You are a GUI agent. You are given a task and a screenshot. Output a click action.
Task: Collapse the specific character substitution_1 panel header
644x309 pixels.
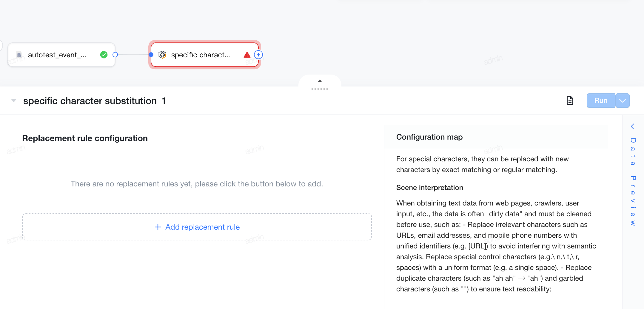(x=14, y=101)
